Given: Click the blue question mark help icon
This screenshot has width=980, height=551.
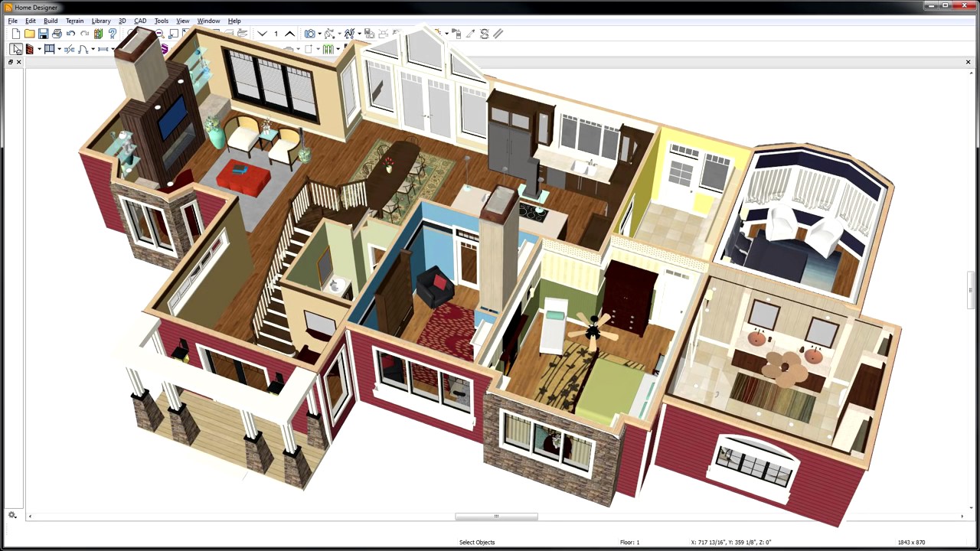Looking at the screenshot, I should tap(113, 34).
